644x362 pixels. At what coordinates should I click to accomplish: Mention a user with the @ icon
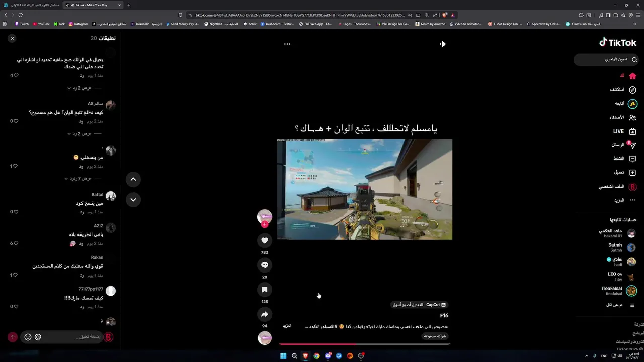38,337
